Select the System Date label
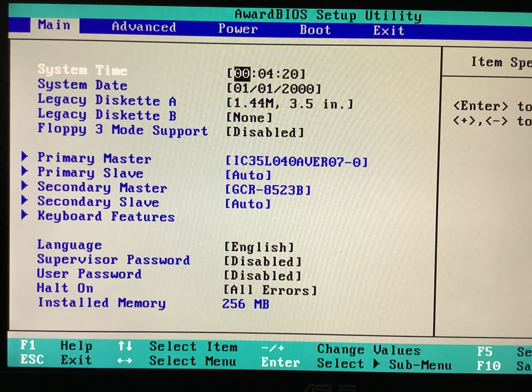Viewport: 532px width, 392px height. (x=82, y=84)
